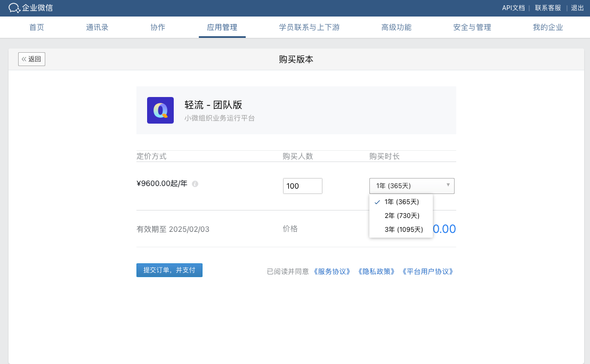The height and width of the screenshot is (364, 590).
Task: Click the 企业微信 logo icon
Action: click(x=14, y=8)
